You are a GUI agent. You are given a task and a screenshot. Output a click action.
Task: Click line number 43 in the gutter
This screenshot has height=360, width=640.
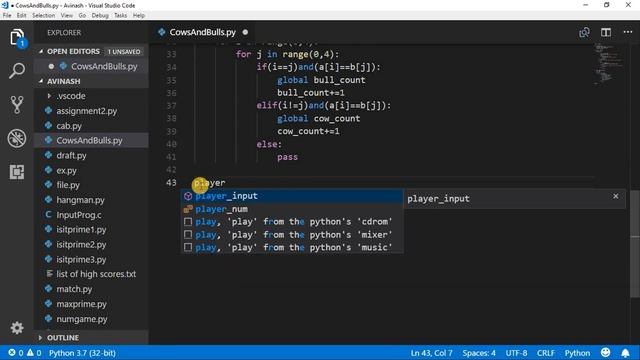pyautogui.click(x=171, y=182)
